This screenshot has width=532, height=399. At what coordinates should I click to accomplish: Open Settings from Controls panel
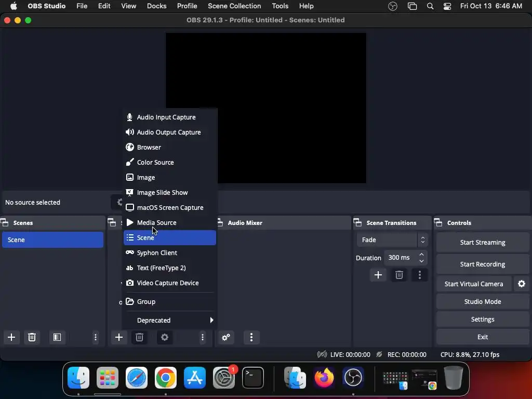(x=483, y=320)
